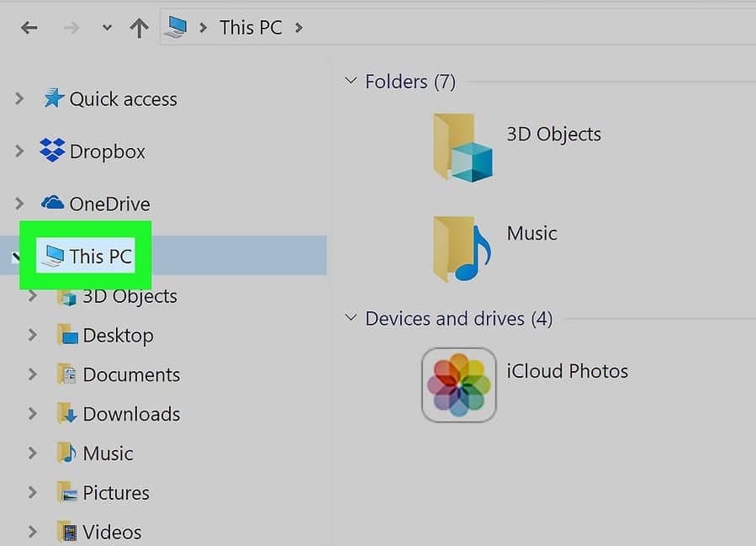756x546 pixels.
Task: Click the Back navigation arrow
Action: tap(29, 28)
